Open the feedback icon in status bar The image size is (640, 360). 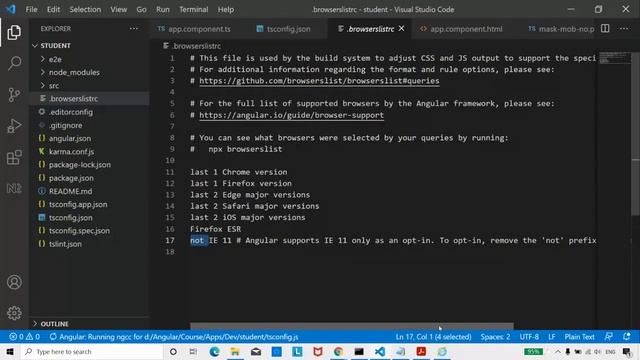click(608, 337)
